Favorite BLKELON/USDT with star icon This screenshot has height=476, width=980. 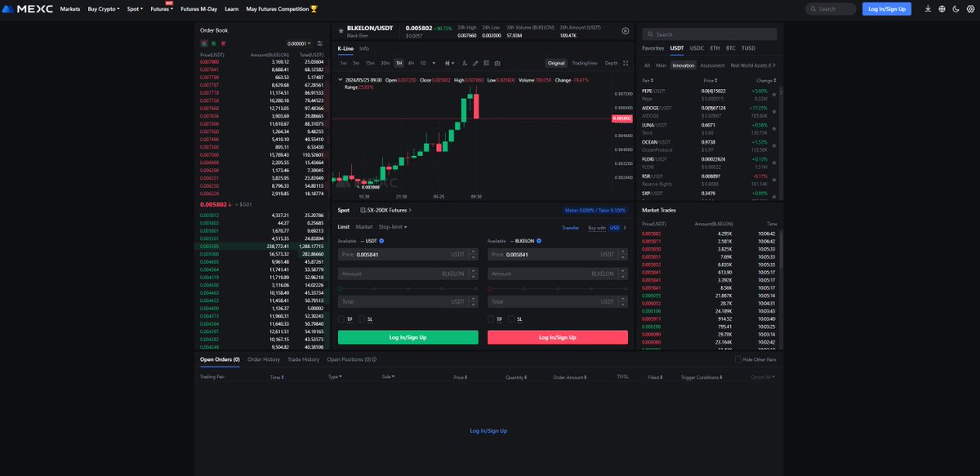(341, 30)
